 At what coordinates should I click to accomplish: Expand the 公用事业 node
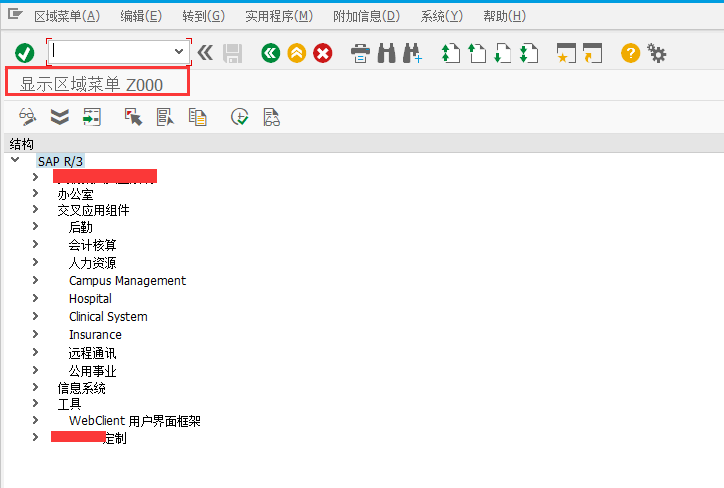click(35, 370)
